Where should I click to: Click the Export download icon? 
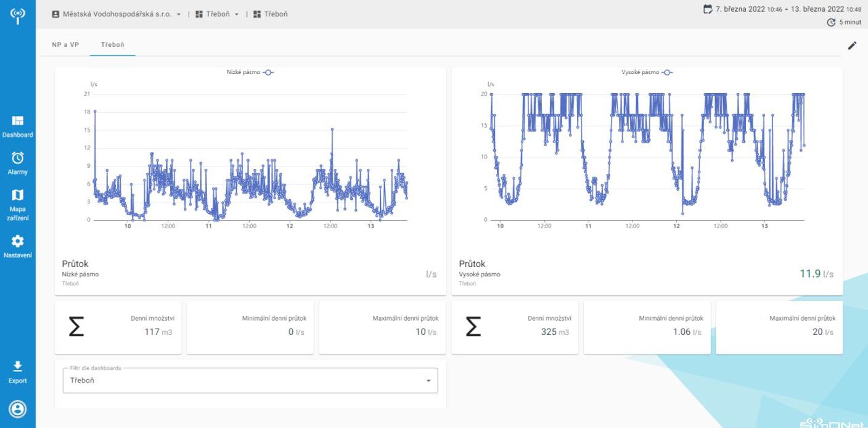18,367
